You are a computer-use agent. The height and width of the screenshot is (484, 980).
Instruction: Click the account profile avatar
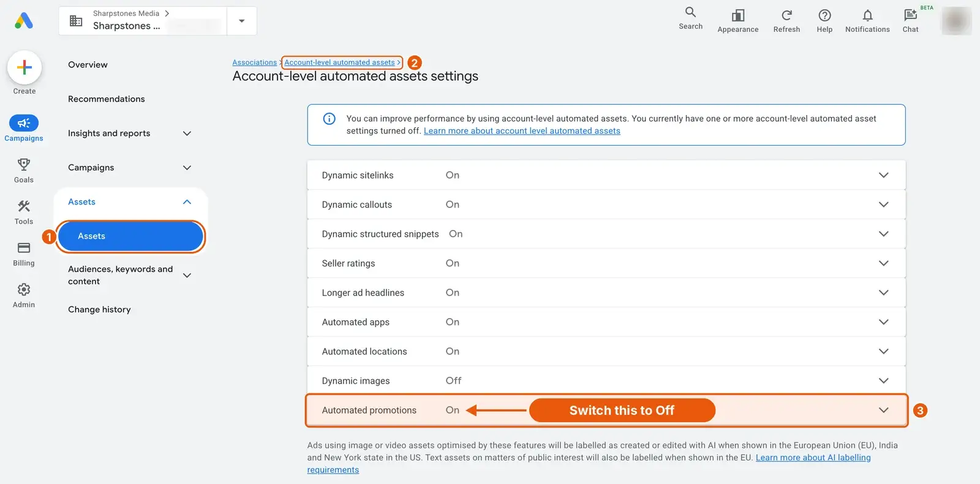956,21
